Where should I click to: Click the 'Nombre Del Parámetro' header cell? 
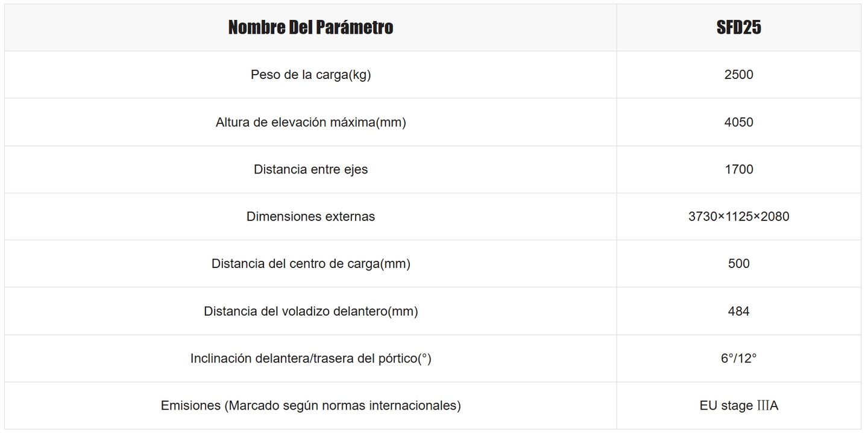(310, 28)
